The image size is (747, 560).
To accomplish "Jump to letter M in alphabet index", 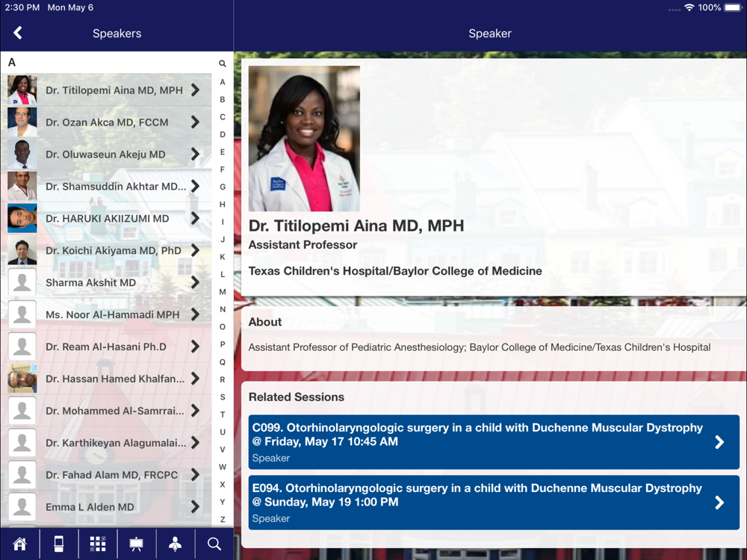I will tap(223, 292).
